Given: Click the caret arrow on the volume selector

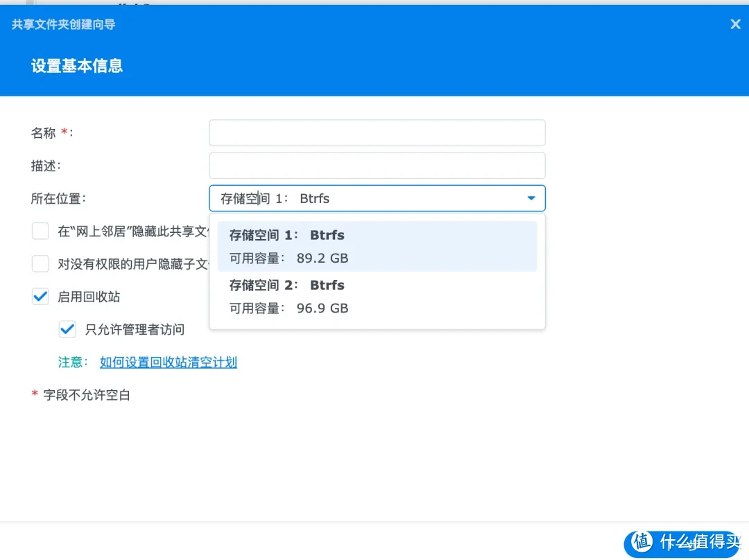Looking at the screenshot, I should [531, 198].
